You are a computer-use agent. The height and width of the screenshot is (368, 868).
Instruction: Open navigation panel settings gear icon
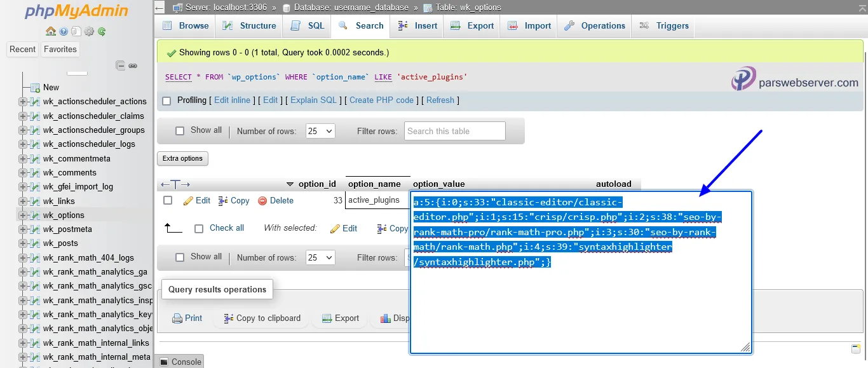point(89,31)
